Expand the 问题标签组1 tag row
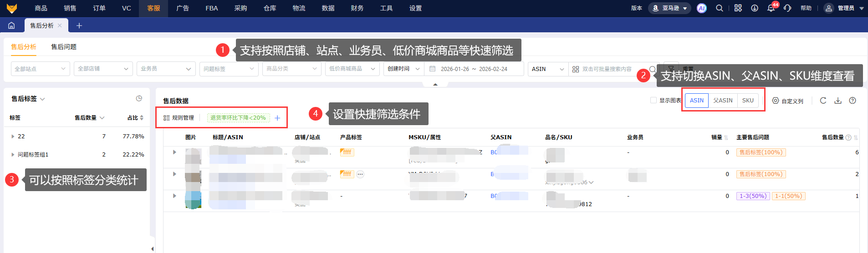 [13, 155]
